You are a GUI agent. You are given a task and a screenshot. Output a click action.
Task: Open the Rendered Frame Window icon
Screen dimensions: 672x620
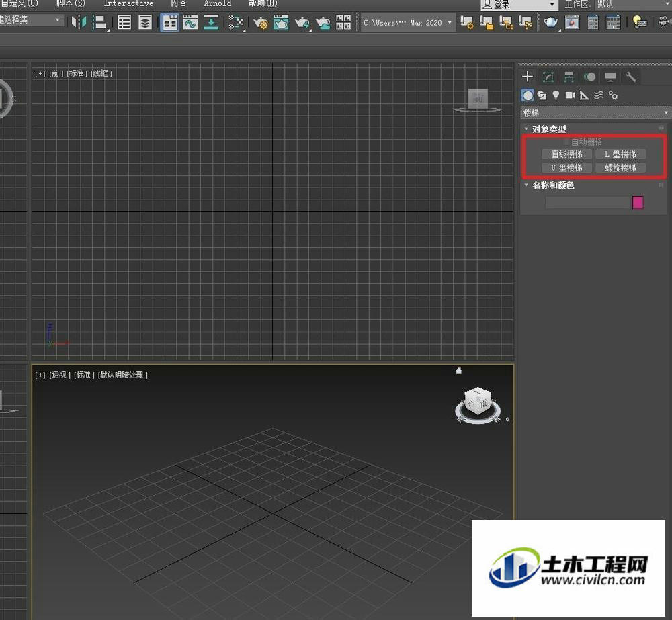(281, 22)
